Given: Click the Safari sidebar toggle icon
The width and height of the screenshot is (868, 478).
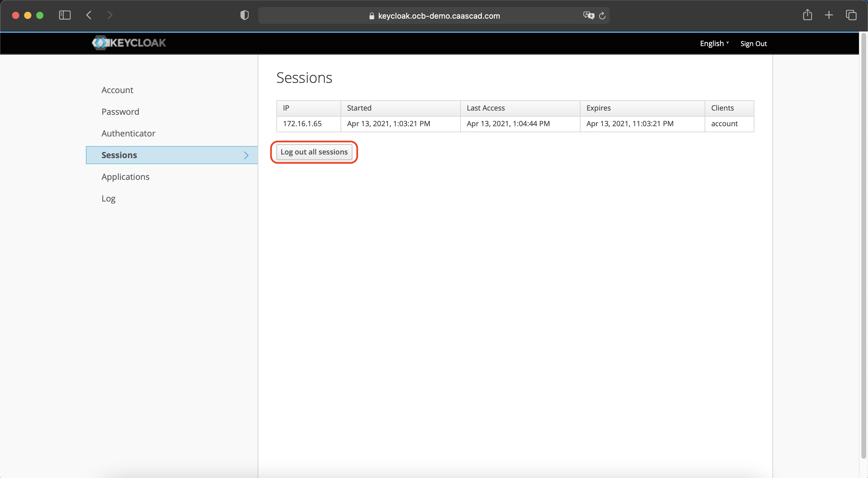Looking at the screenshot, I should pyautogui.click(x=65, y=15).
